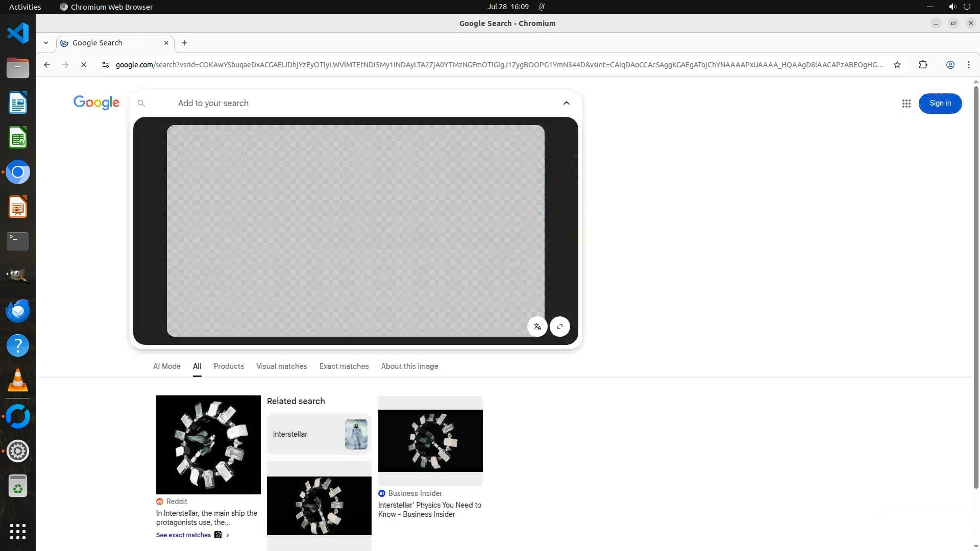Image resolution: width=980 pixels, height=551 pixels.
Task: Click the expand image fullscreen icon
Action: tap(560, 327)
